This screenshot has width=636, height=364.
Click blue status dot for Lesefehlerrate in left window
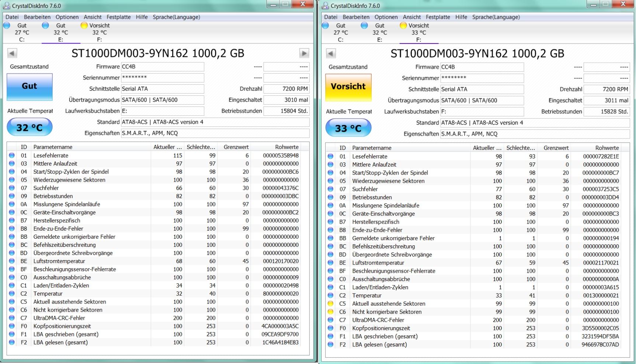pos(12,155)
